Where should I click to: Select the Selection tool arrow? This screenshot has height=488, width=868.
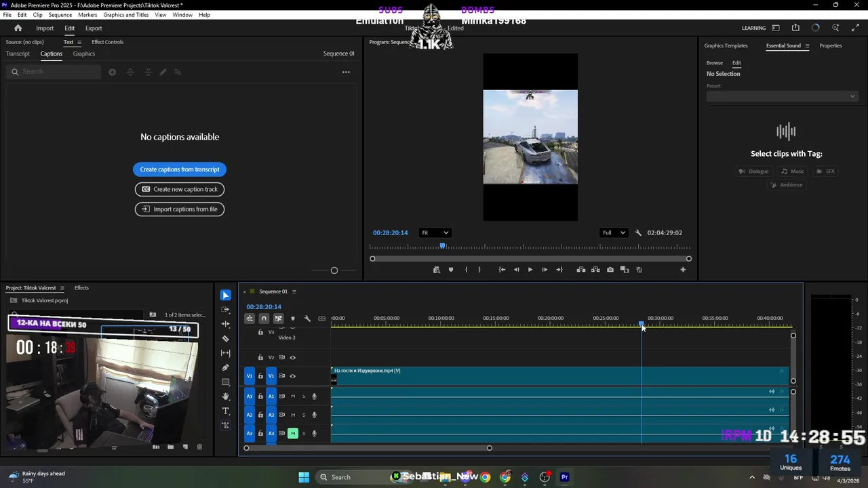(x=226, y=296)
